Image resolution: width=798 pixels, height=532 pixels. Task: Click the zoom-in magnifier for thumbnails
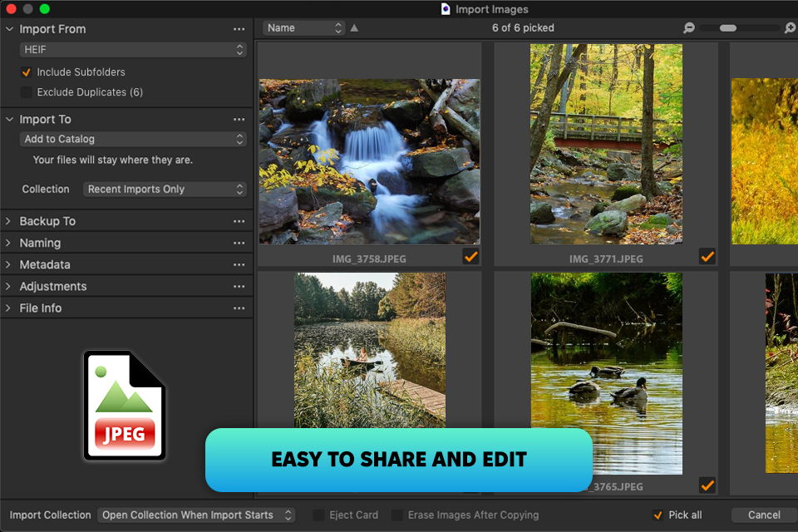click(790, 28)
